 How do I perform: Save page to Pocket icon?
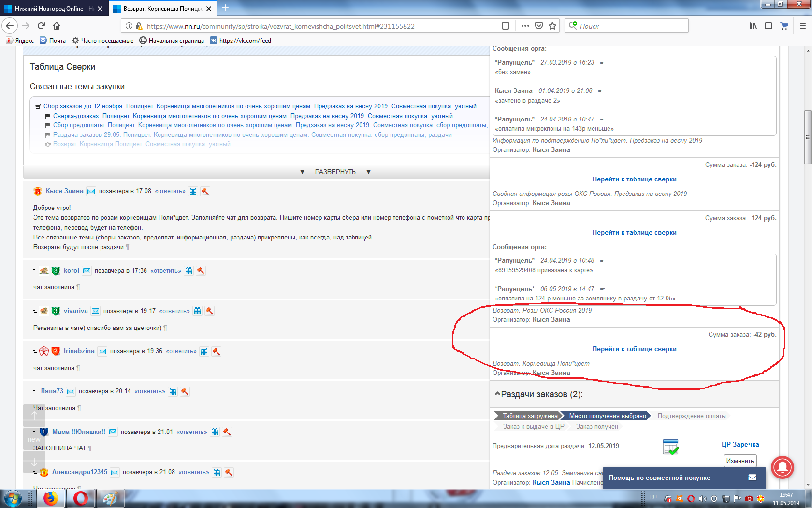click(x=539, y=26)
